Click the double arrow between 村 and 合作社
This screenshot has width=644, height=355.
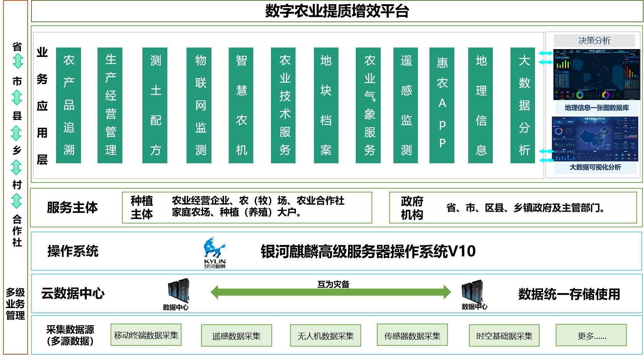coord(17,201)
